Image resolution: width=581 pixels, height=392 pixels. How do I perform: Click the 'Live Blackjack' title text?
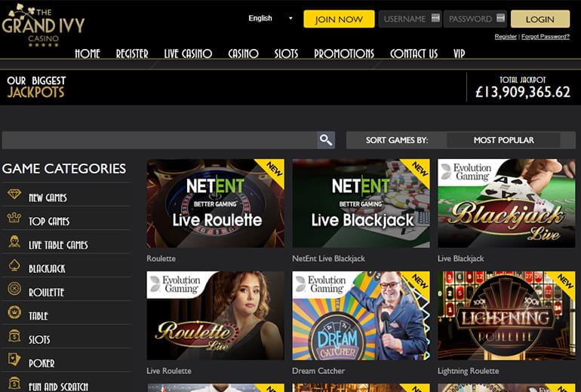460,259
